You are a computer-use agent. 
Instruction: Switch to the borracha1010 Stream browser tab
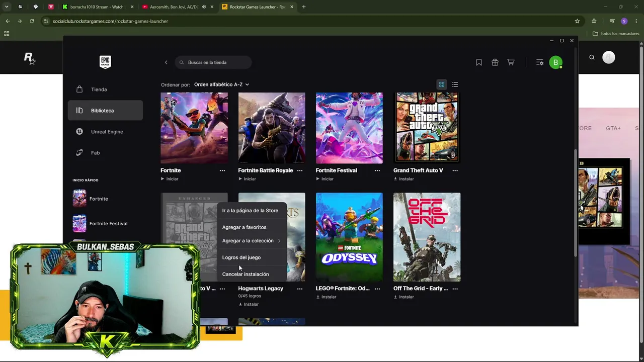click(97, 7)
